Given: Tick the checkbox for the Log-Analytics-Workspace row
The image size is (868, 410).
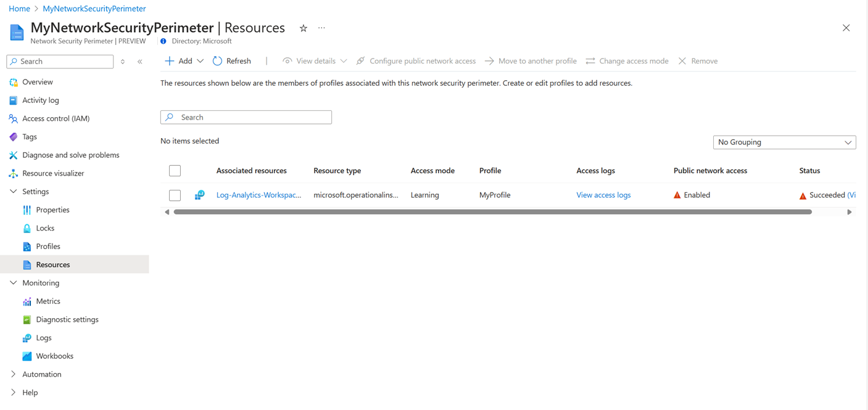Looking at the screenshot, I should 175,195.
